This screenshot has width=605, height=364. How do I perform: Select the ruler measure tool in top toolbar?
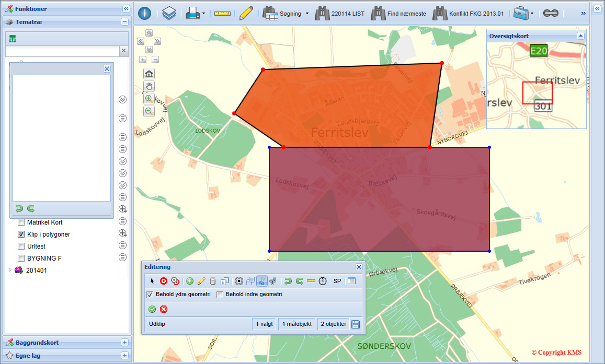222,14
